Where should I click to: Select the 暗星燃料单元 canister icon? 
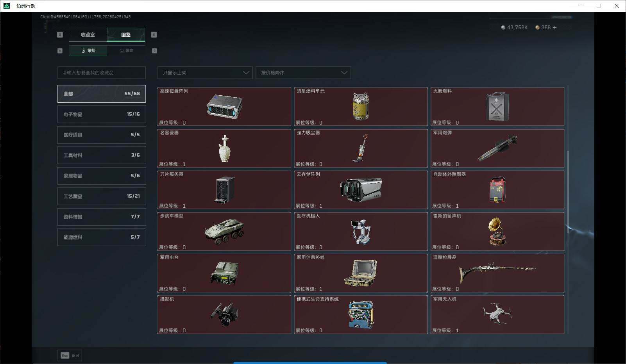(x=361, y=106)
